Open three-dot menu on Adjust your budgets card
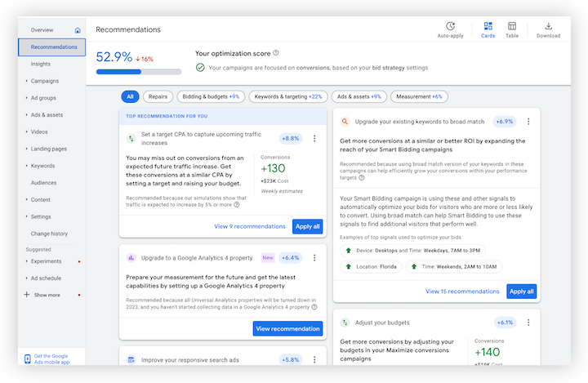This screenshot has height=383, width=588. [x=528, y=323]
